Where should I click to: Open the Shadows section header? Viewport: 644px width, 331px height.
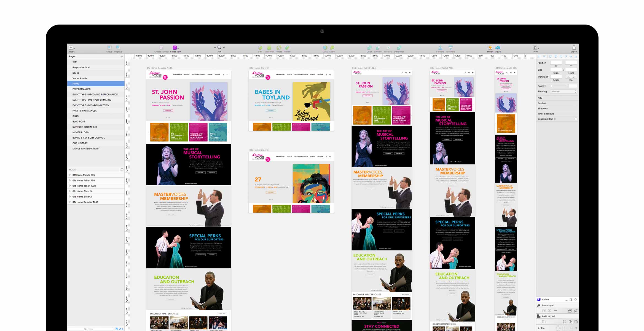click(x=557, y=108)
